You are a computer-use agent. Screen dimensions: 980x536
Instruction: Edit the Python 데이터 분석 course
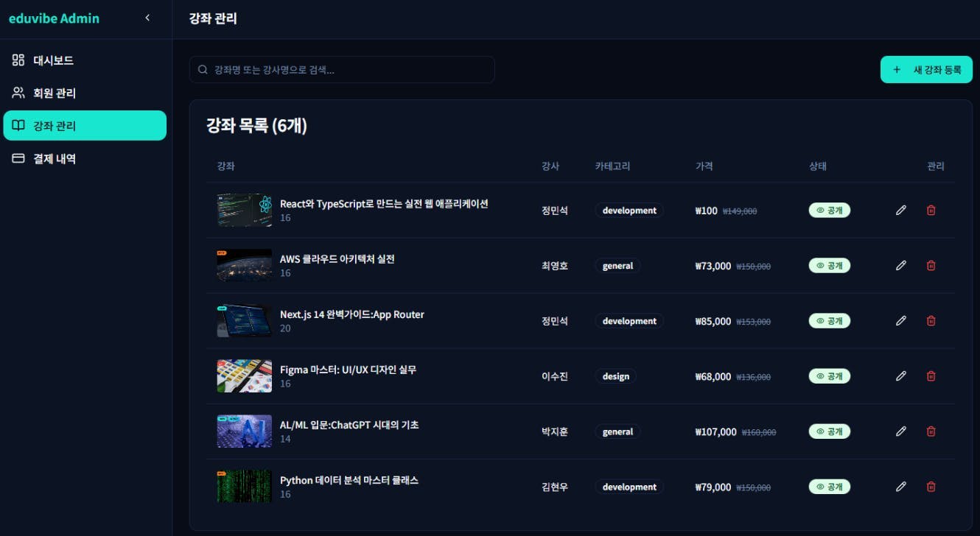tap(900, 487)
